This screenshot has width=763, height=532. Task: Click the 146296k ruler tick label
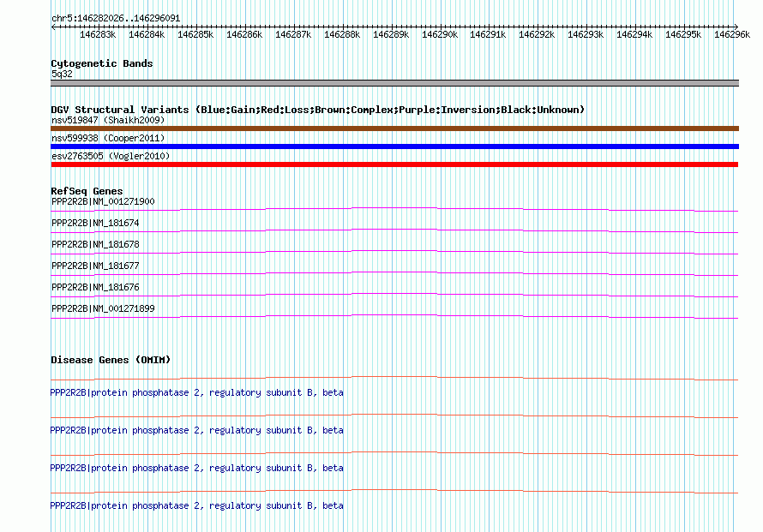tap(732, 34)
